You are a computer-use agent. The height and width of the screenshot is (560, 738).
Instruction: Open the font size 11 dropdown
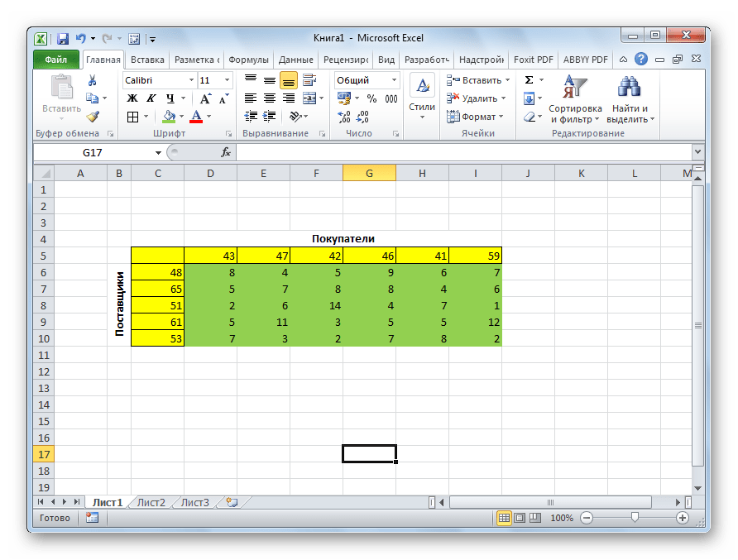point(227,80)
